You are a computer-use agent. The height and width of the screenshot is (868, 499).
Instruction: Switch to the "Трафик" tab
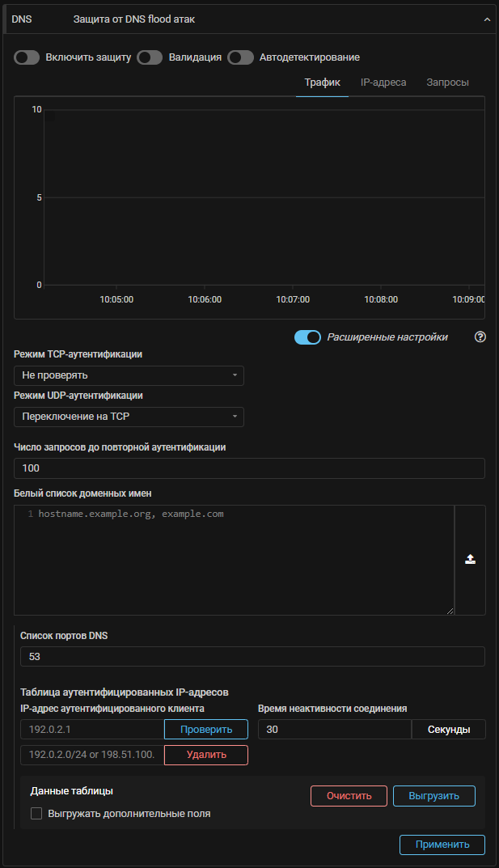(322, 83)
